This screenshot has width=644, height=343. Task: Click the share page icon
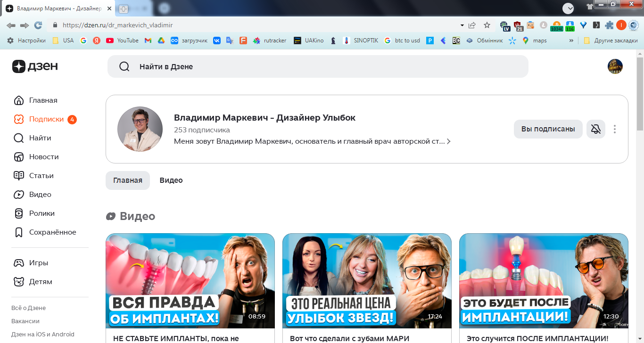[473, 25]
